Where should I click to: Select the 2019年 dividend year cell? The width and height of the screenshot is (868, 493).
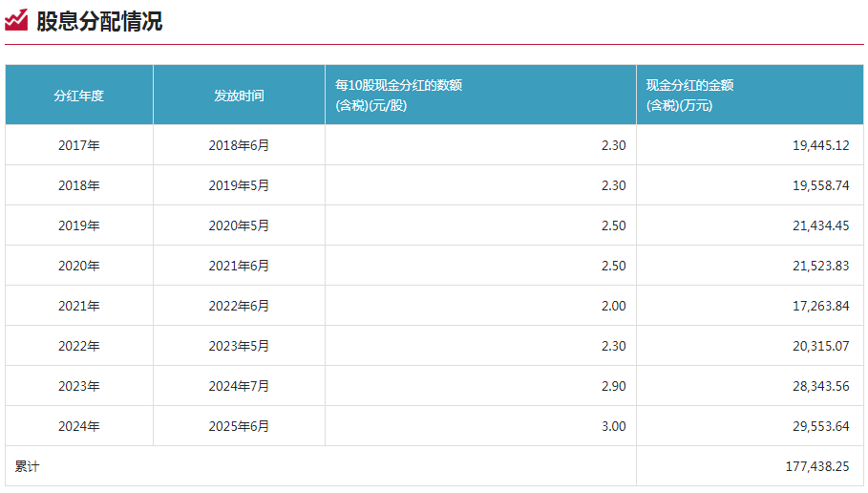coord(78,225)
